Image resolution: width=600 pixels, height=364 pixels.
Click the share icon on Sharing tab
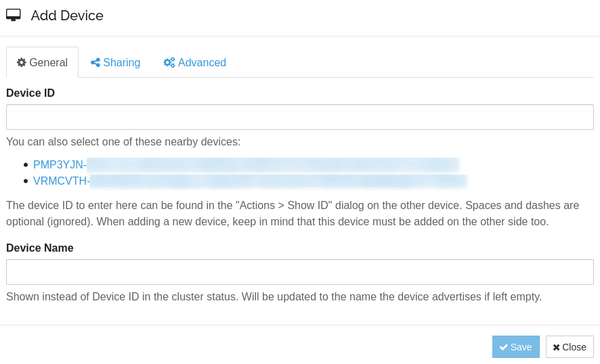coord(95,62)
